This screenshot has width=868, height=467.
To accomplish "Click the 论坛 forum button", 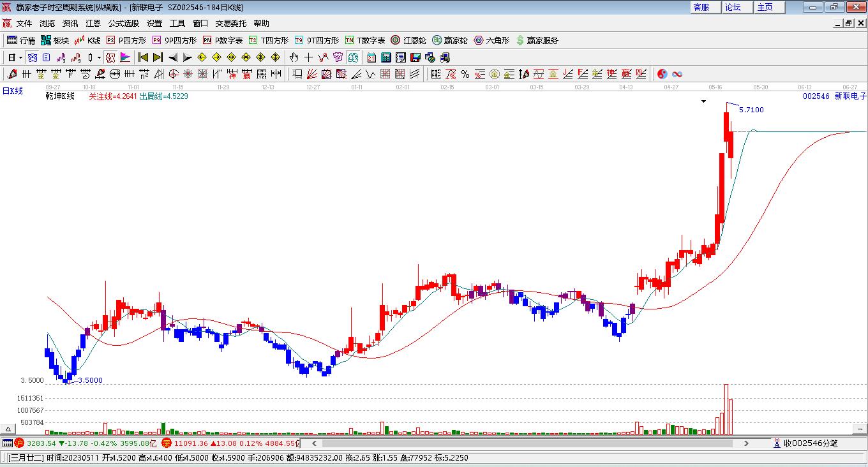I will [x=737, y=7].
